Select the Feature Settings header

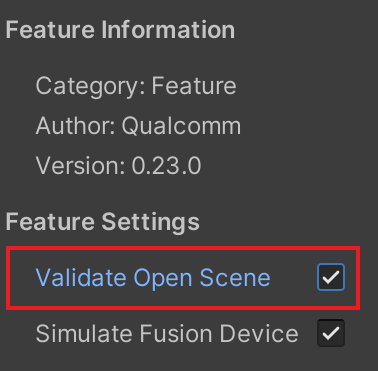tap(103, 222)
